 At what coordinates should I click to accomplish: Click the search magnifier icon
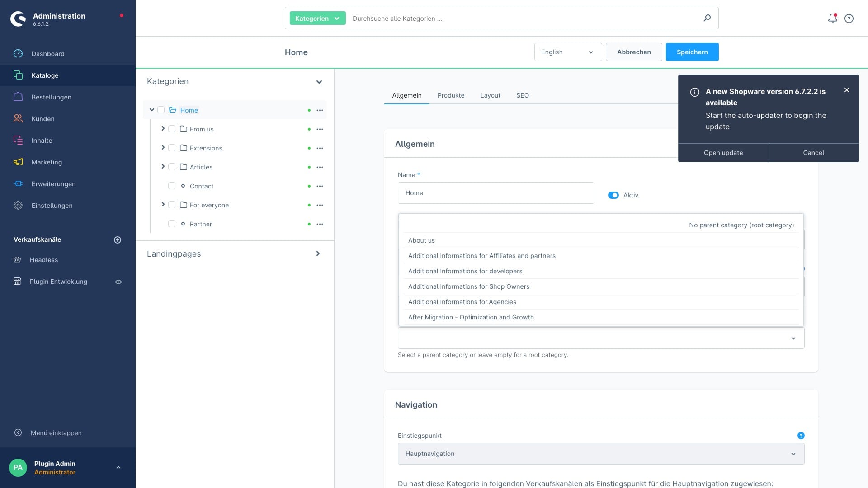[x=707, y=18]
